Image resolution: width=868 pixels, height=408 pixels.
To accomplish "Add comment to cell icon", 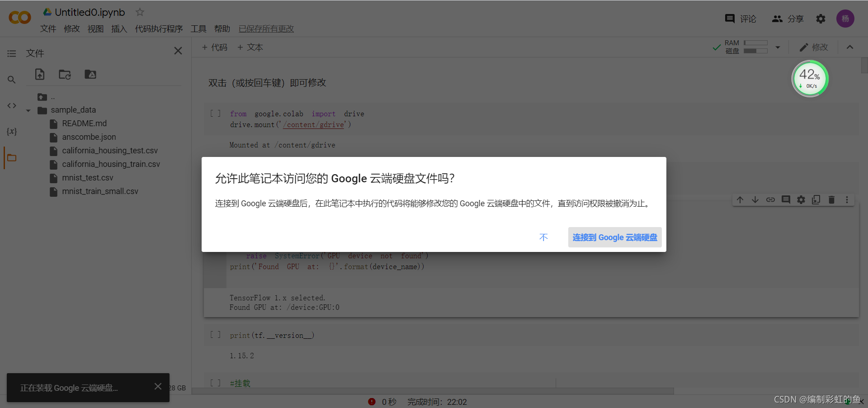I will point(786,199).
